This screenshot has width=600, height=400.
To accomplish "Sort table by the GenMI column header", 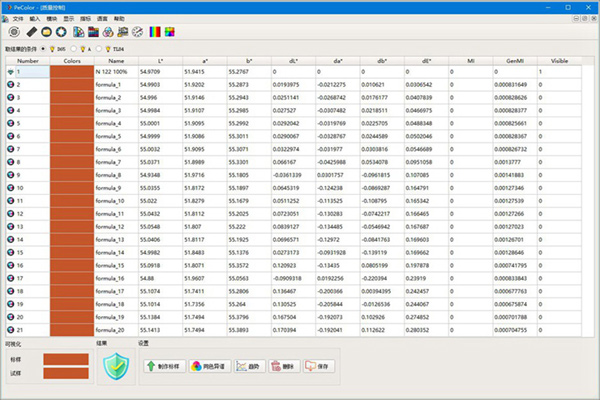I will (x=515, y=60).
